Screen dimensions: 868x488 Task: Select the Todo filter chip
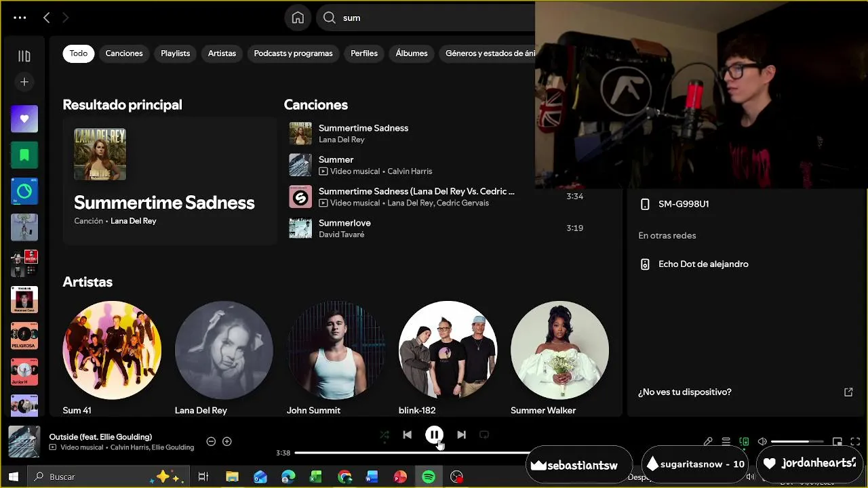[79, 53]
